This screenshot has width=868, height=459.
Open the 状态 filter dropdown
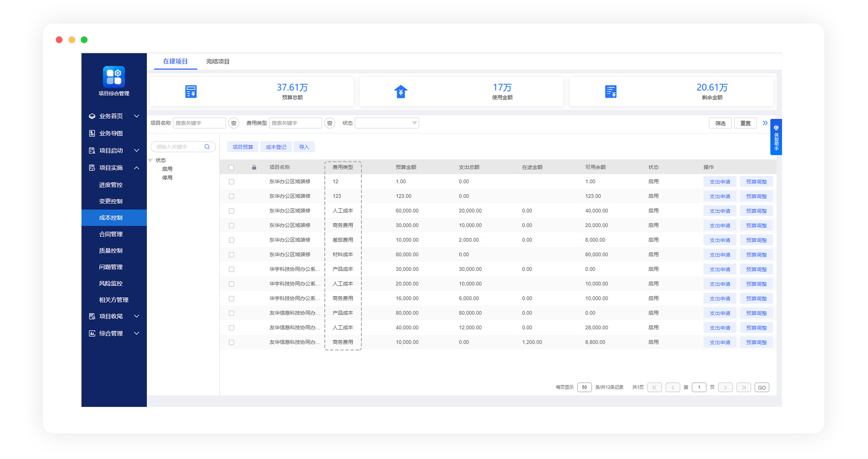(x=387, y=123)
